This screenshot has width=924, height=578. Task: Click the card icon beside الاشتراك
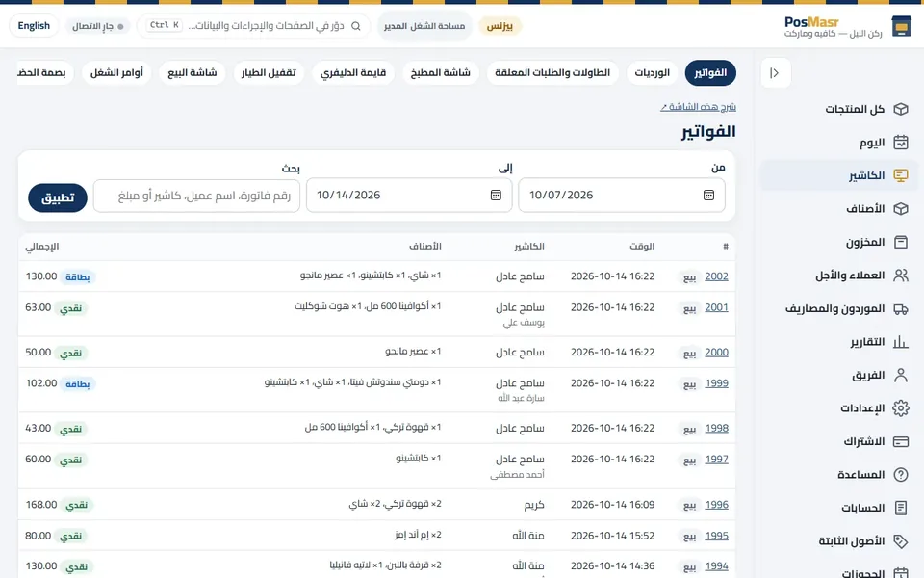coord(901,442)
